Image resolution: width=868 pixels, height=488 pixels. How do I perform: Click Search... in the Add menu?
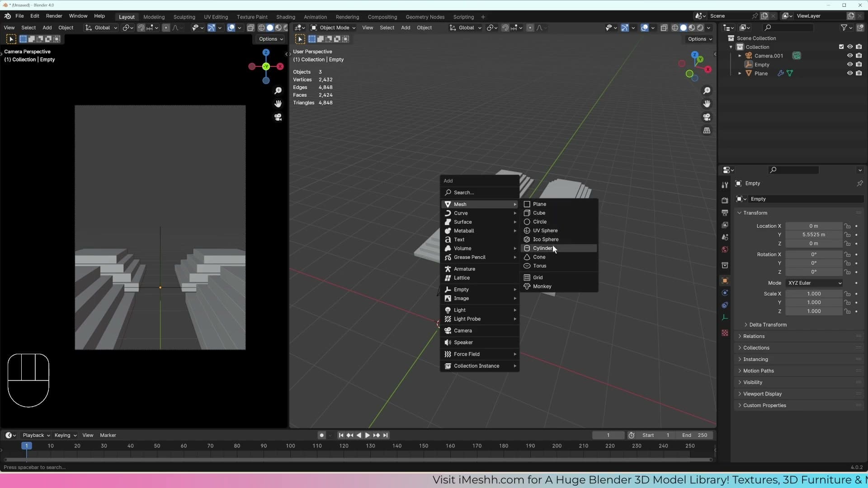coord(480,192)
